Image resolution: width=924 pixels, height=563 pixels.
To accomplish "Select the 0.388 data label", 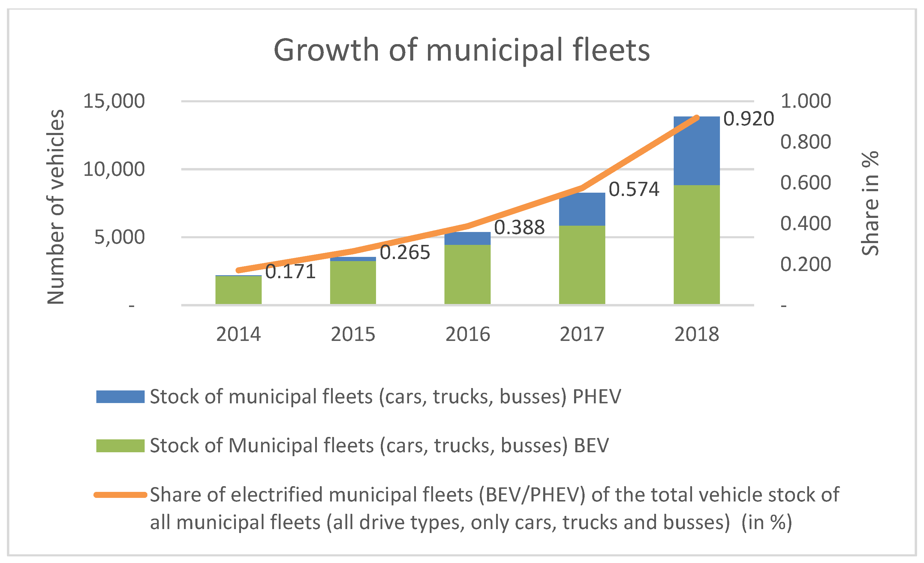I will click(x=519, y=227).
